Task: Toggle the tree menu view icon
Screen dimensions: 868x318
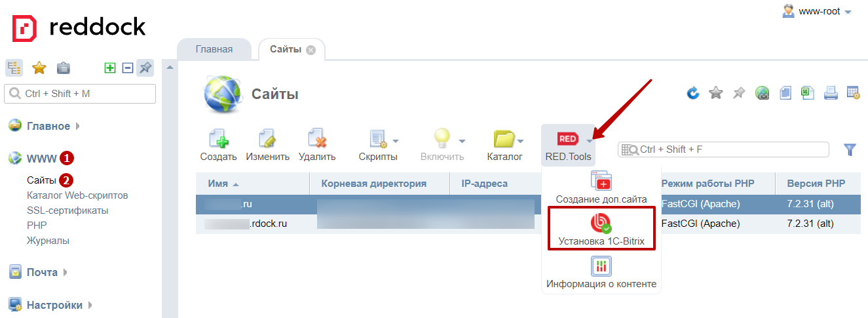Action: point(14,68)
